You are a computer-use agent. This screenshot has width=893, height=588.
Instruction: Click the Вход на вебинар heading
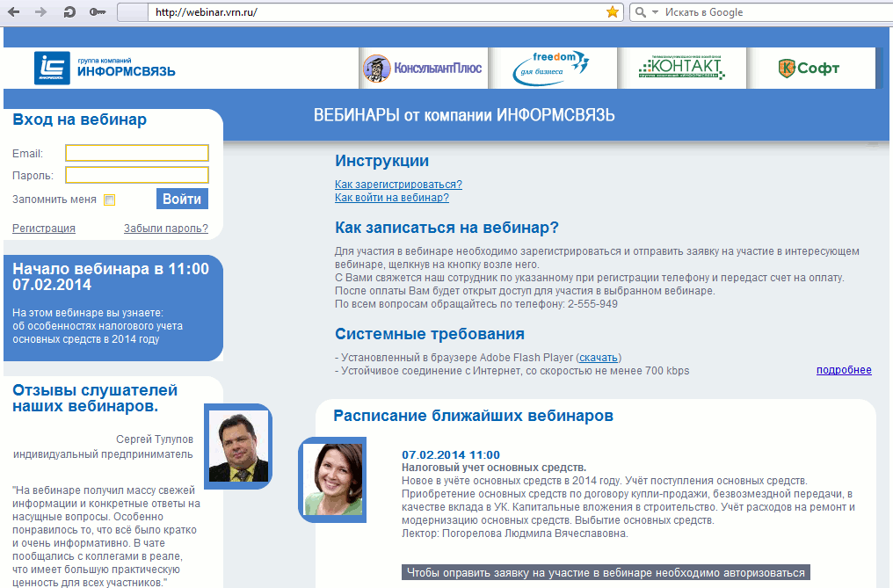pyautogui.click(x=80, y=120)
